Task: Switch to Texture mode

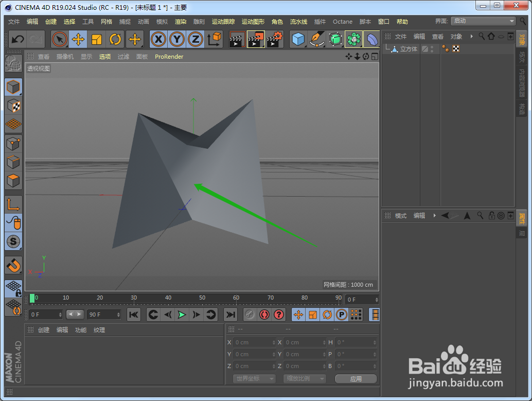Action: coord(13,106)
